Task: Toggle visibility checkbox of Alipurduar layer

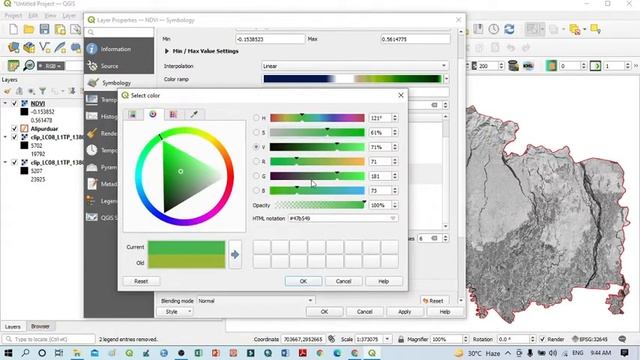Action: tap(15, 129)
